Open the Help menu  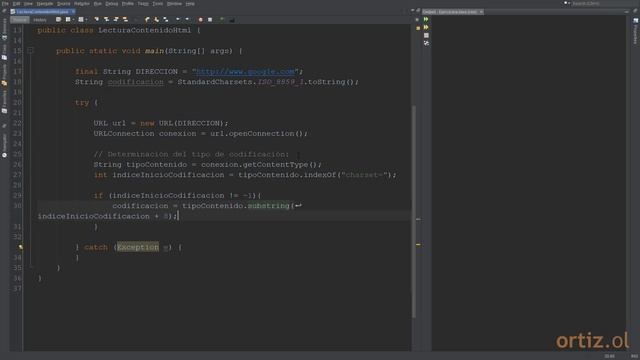click(x=190, y=4)
